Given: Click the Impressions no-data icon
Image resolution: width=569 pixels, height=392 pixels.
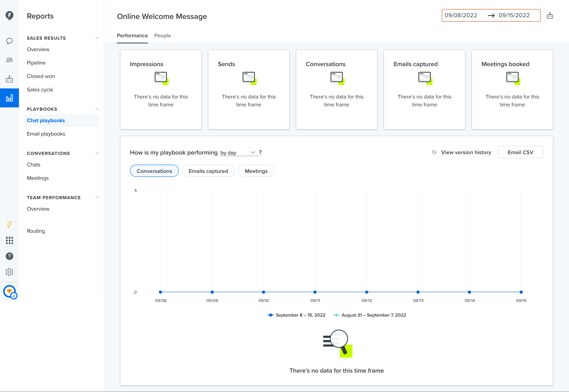Looking at the screenshot, I should click(x=161, y=78).
